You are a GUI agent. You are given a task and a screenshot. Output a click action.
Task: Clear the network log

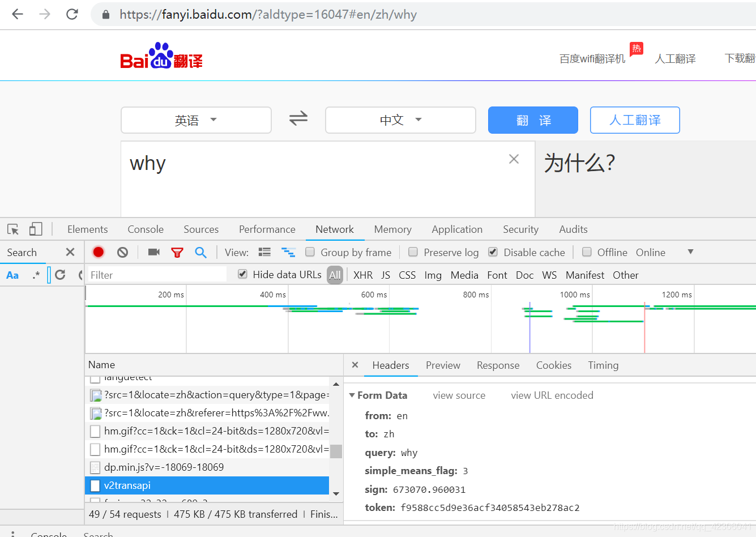point(122,252)
